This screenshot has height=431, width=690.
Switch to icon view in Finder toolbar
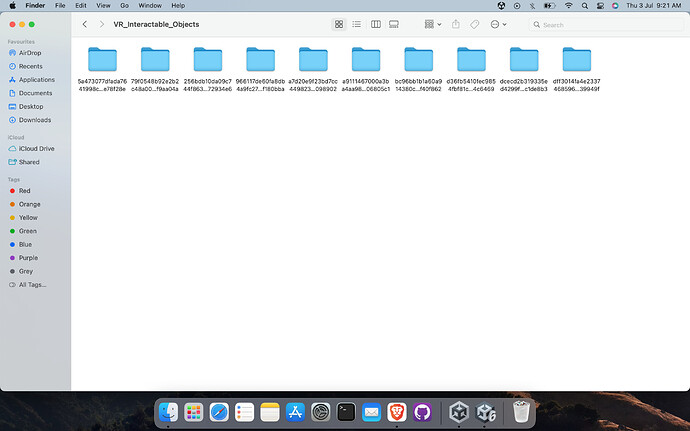tap(338, 25)
